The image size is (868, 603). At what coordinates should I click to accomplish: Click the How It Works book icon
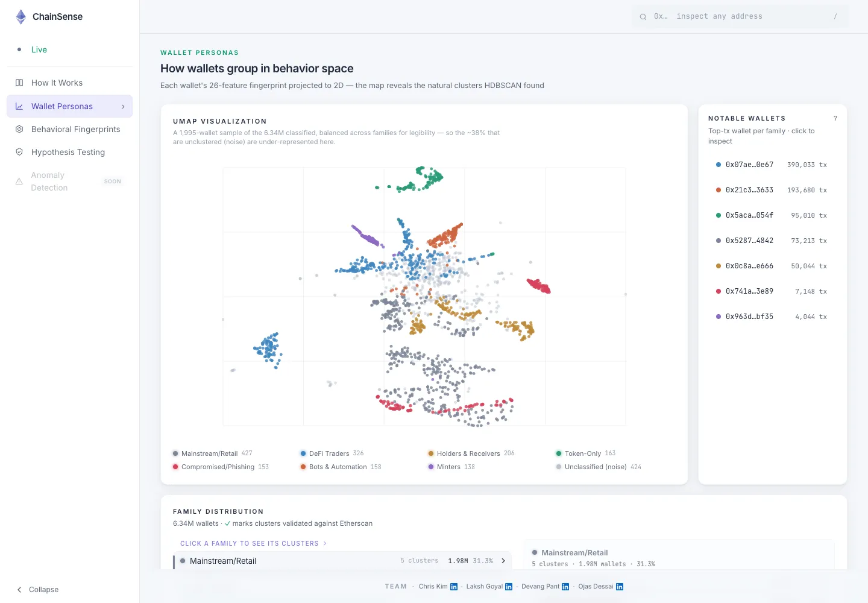(19, 83)
